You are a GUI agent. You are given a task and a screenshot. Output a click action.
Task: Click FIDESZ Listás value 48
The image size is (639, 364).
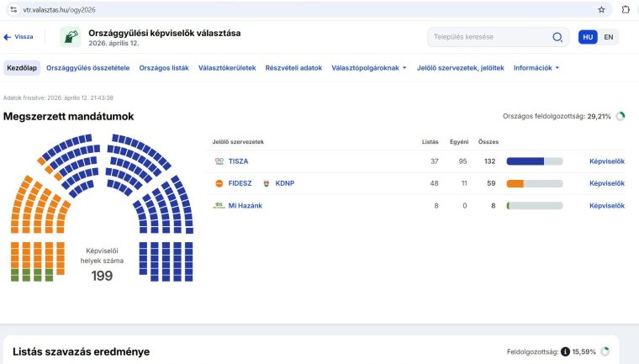tap(435, 183)
